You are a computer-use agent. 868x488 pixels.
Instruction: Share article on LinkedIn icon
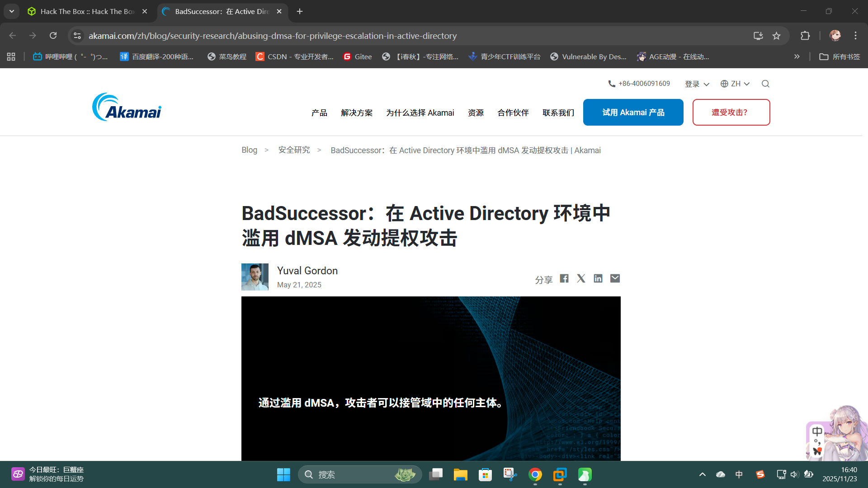(598, 278)
